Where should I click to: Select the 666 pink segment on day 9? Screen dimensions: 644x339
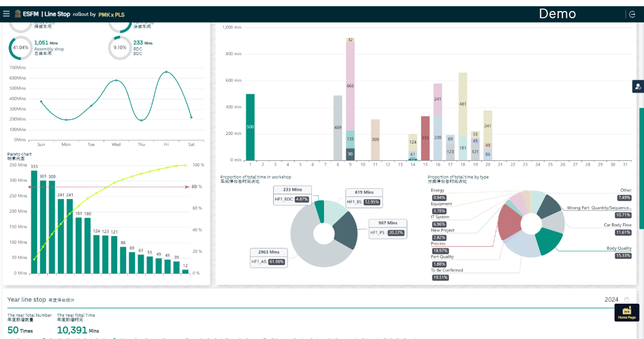(x=350, y=86)
